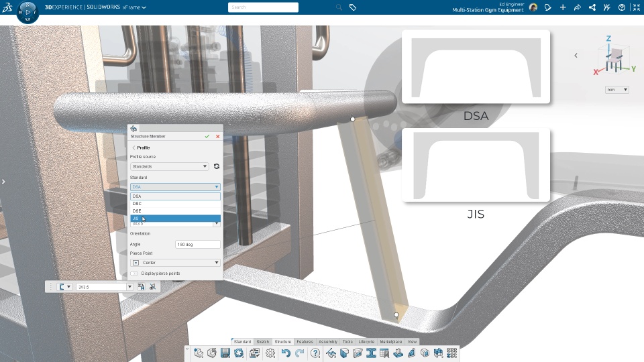Viewport: 644px width, 362px height.
Task: Select the DSC standard option
Action: 175,204
